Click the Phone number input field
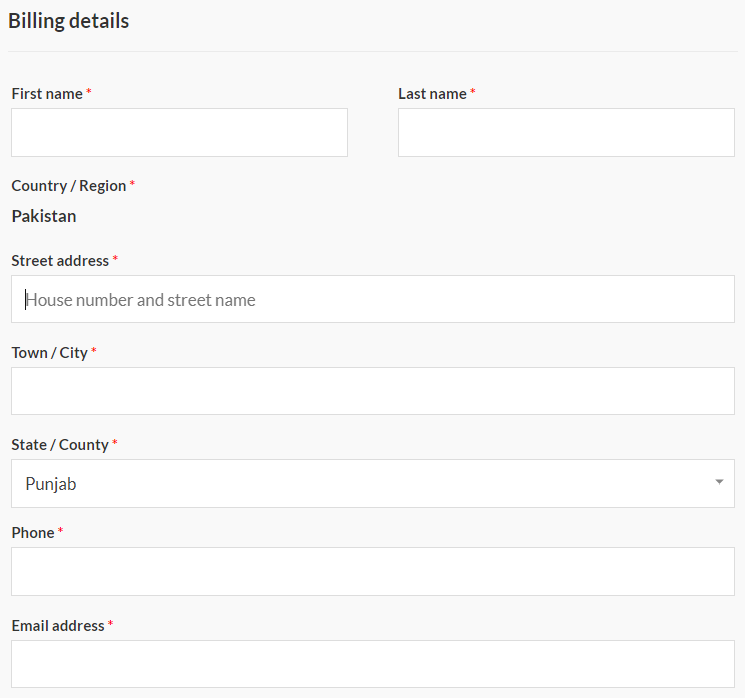The height and width of the screenshot is (698, 745). [x=373, y=572]
